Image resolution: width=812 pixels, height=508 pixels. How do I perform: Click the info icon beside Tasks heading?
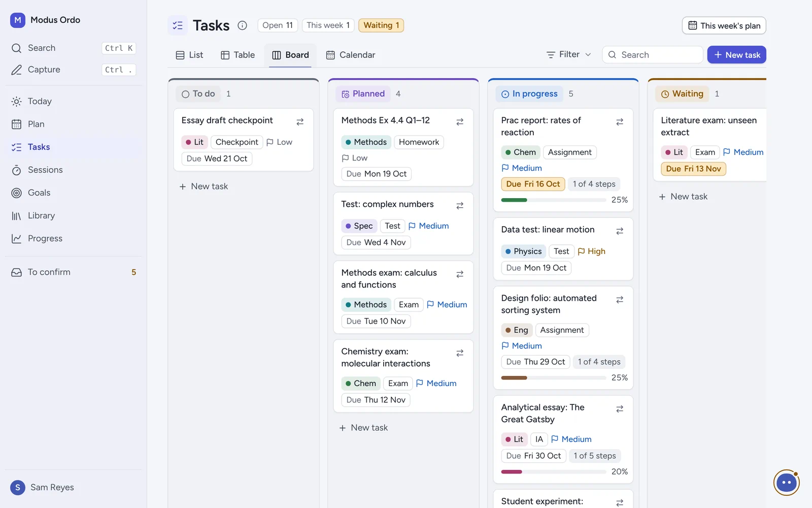(243, 25)
